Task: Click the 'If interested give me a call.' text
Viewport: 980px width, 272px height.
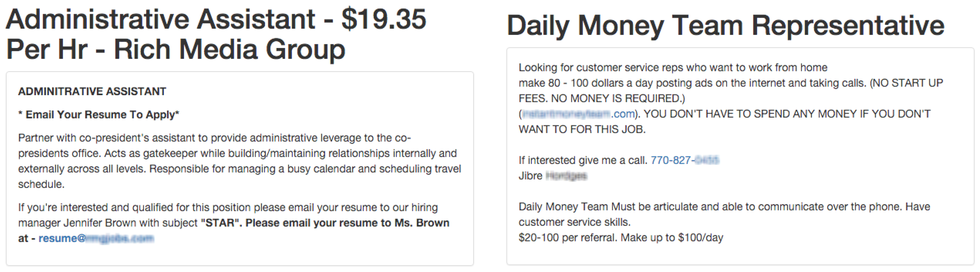Action: [583, 160]
